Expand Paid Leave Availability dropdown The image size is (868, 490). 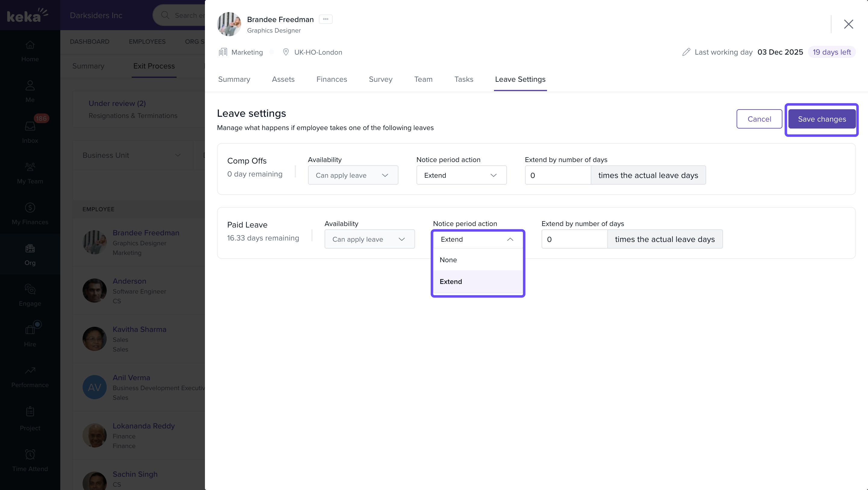(369, 239)
